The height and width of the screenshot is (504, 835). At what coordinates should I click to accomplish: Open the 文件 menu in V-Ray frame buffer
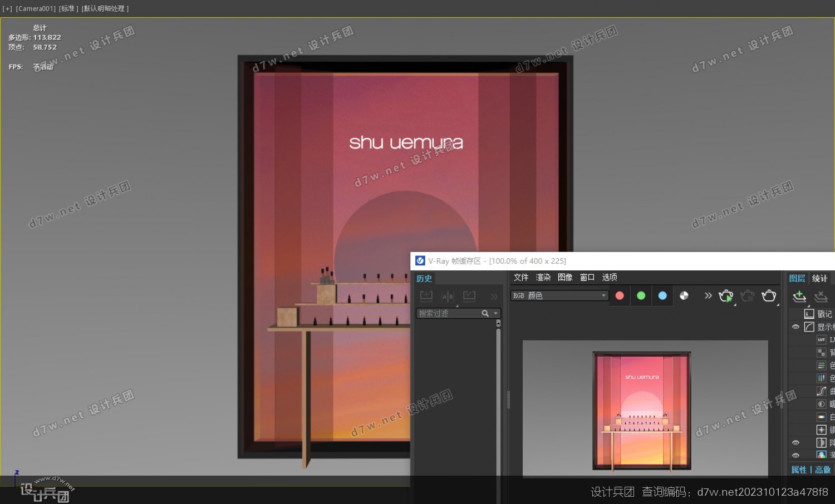point(521,277)
